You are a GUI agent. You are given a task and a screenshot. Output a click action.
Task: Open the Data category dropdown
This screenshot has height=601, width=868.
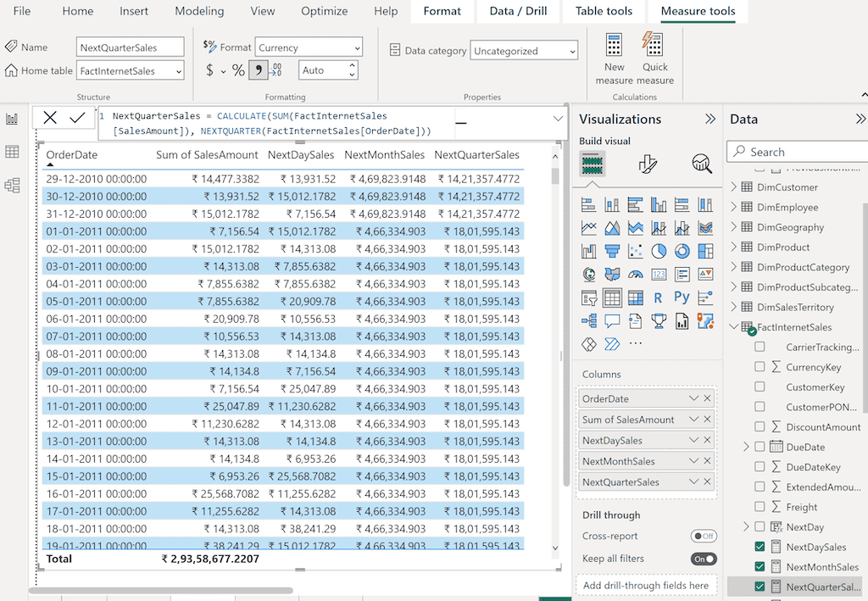(523, 50)
